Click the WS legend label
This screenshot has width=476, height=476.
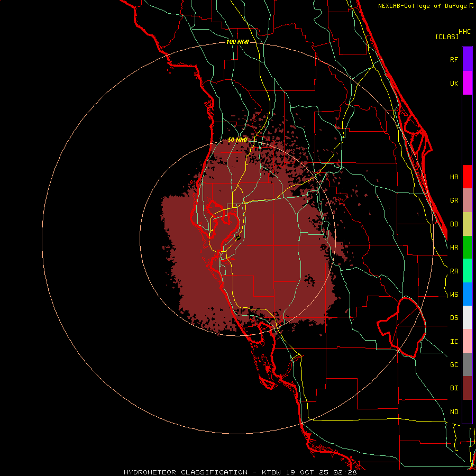pos(454,295)
